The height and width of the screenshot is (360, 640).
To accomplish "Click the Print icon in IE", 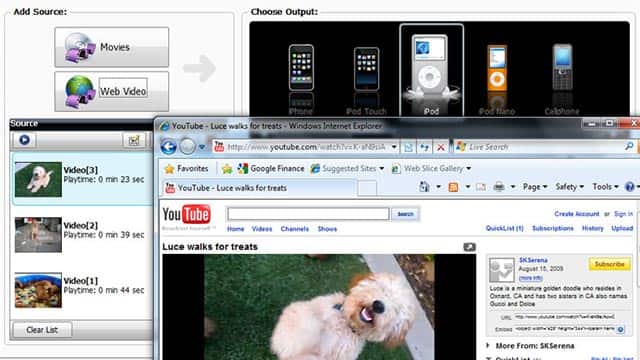I will [x=499, y=187].
